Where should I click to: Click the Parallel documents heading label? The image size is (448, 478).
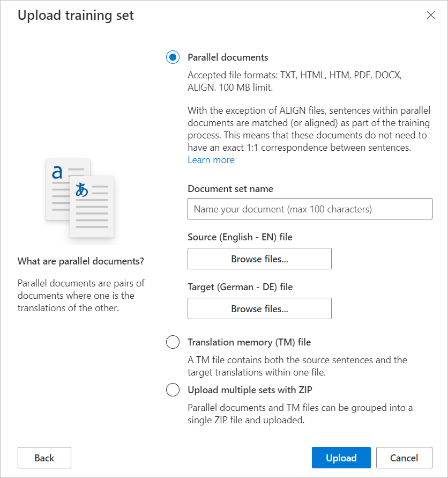coord(226,57)
